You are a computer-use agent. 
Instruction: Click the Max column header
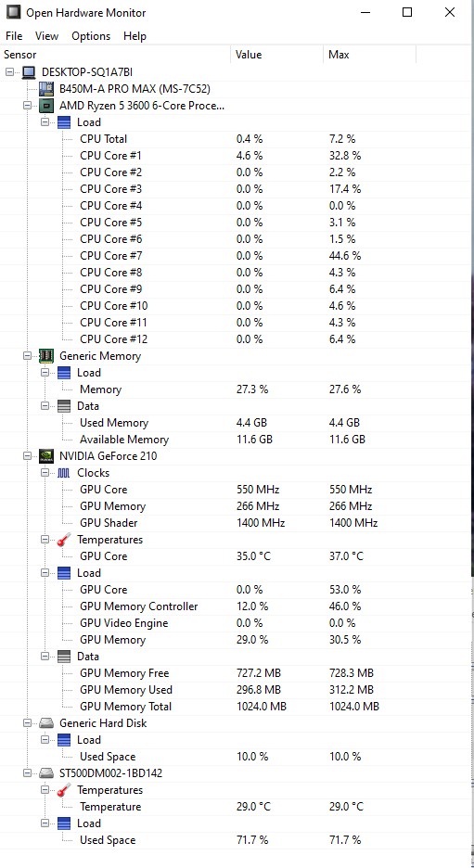369,55
